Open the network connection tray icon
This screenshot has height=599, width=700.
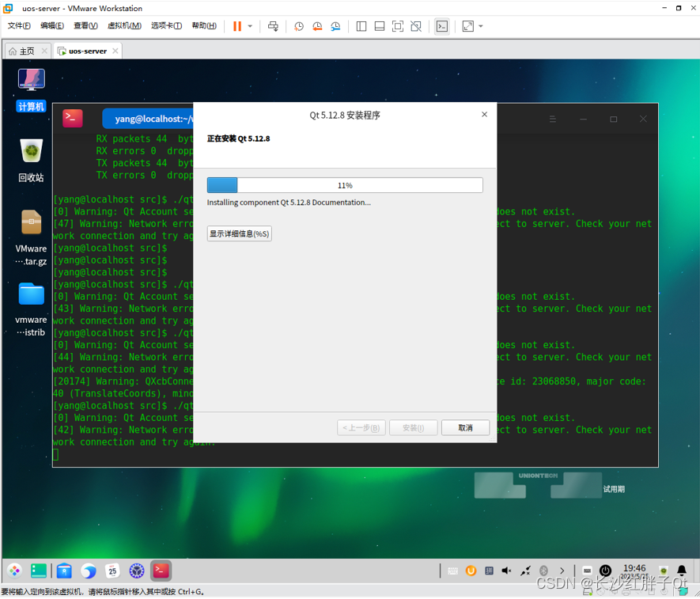click(x=525, y=571)
